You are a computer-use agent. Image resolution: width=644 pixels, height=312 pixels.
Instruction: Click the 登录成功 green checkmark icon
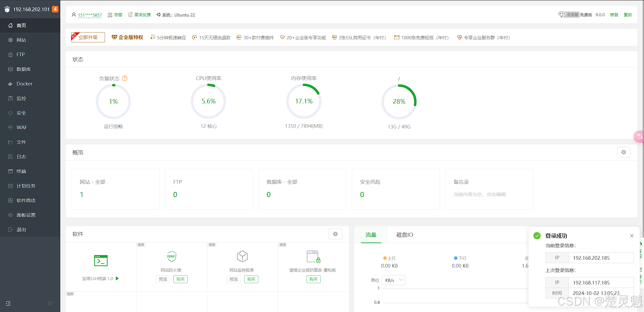(x=537, y=236)
